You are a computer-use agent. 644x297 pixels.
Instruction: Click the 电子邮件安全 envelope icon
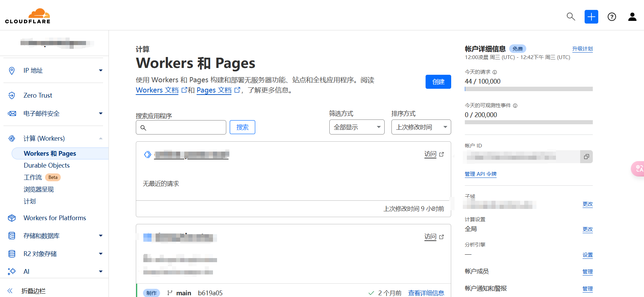pyautogui.click(x=12, y=114)
